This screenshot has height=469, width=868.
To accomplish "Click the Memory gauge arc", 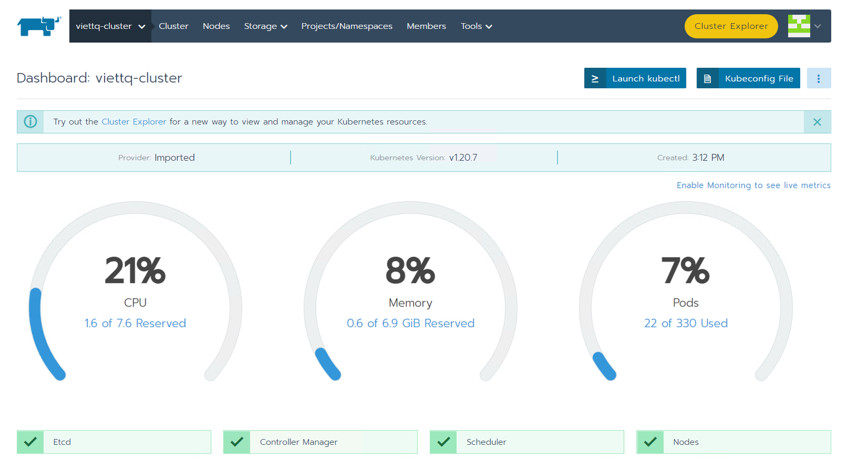I will [410, 291].
